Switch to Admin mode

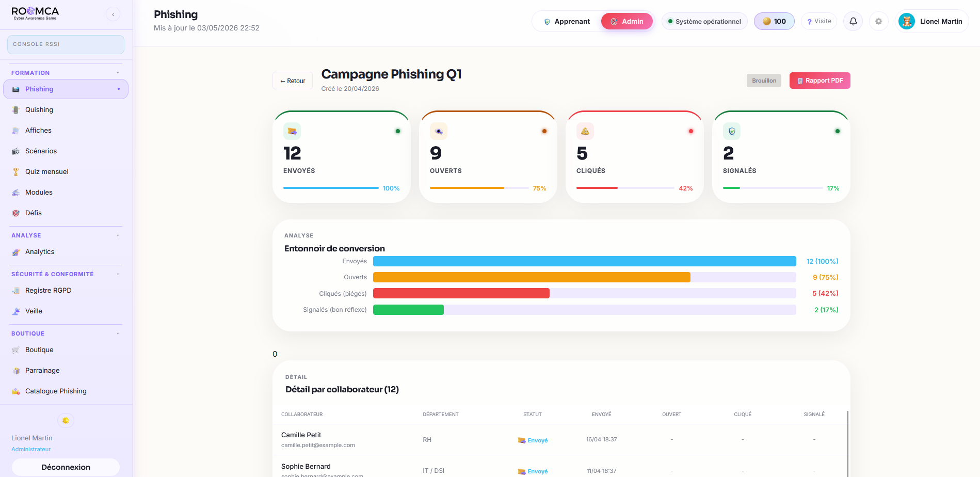pyautogui.click(x=627, y=21)
